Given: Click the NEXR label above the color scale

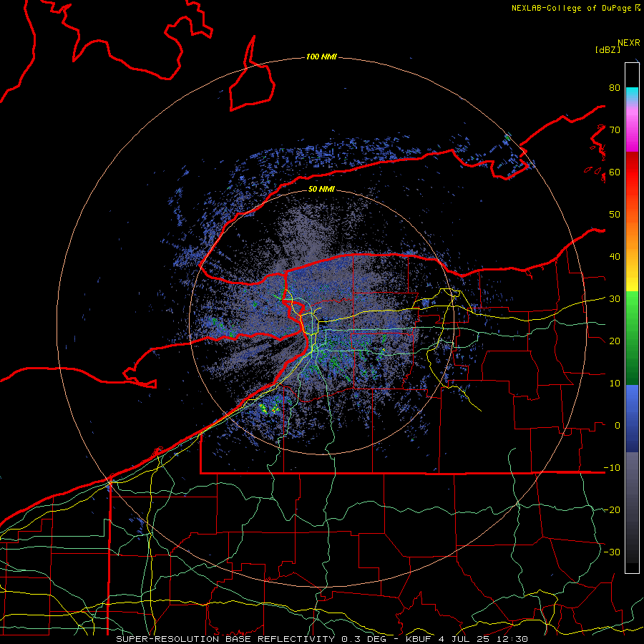Looking at the screenshot, I should pos(628,43).
